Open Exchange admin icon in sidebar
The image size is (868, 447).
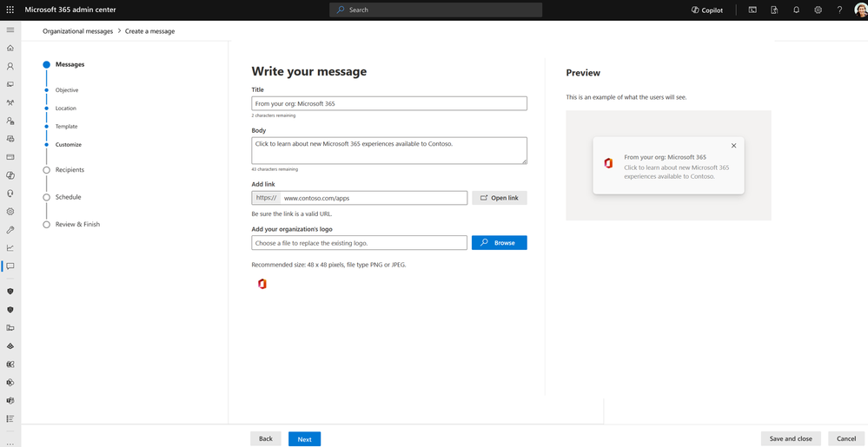point(10,364)
